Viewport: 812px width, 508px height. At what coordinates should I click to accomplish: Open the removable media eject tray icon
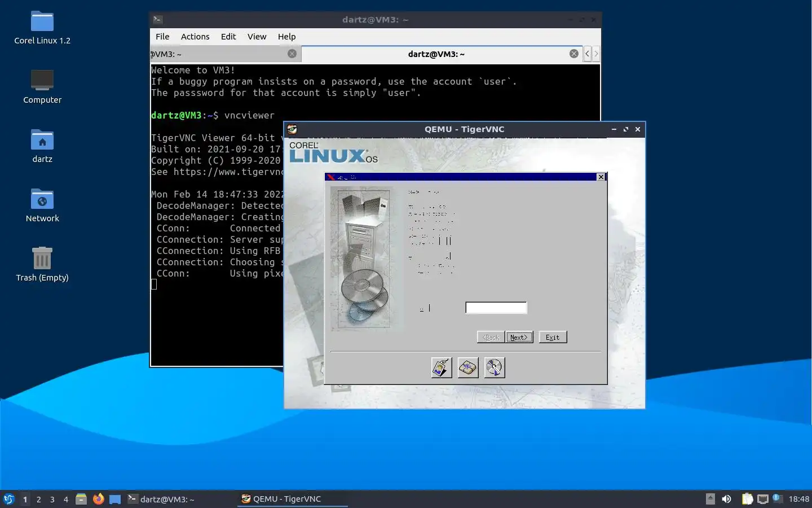[x=710, y=499]
